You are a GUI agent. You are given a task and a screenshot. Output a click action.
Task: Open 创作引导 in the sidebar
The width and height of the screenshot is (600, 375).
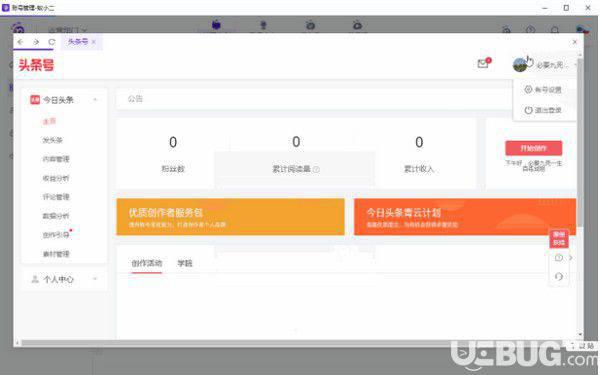coord(56,235)
